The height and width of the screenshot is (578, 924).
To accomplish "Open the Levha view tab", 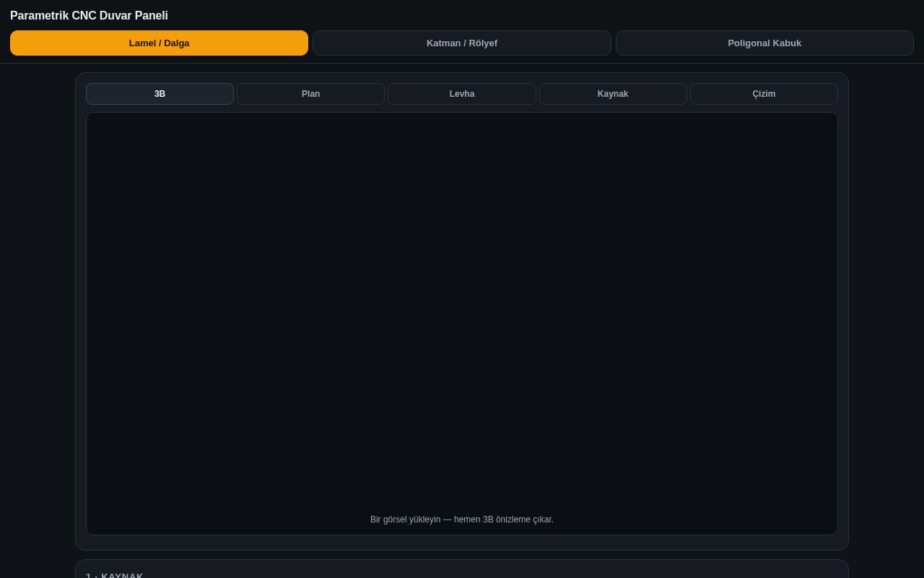I will 462,94.
